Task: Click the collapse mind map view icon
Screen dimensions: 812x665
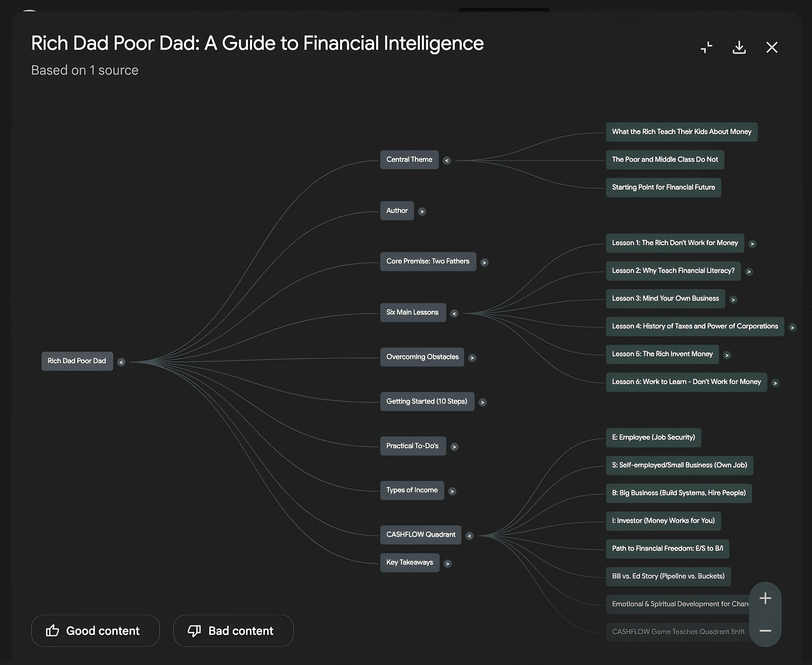Action: 706,47
